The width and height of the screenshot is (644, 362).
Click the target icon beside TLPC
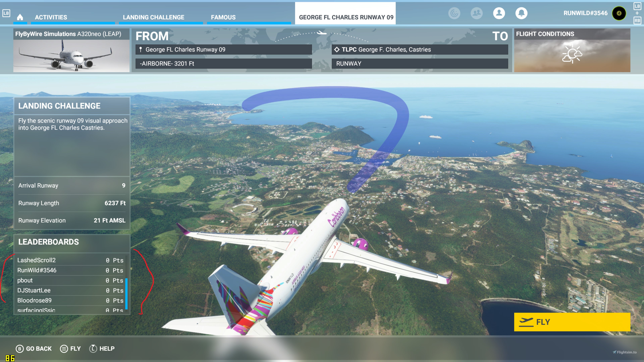(x=337, y=49)
